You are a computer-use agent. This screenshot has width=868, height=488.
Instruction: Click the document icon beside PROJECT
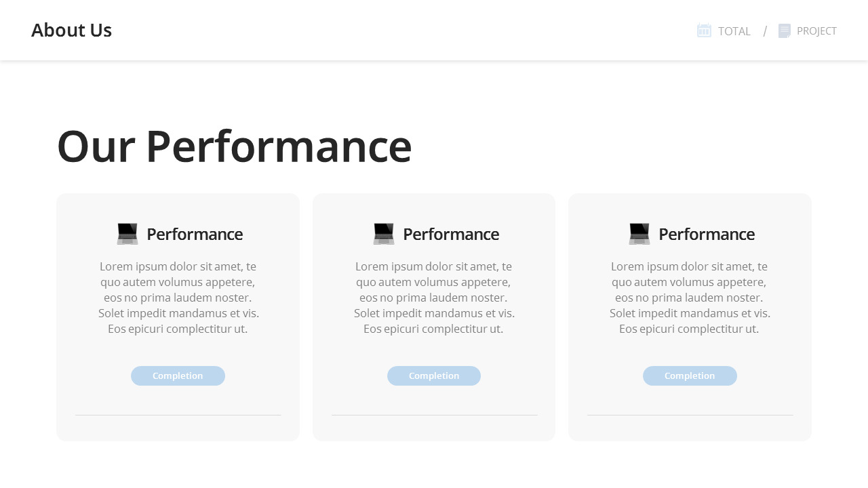tap(784, 30)
